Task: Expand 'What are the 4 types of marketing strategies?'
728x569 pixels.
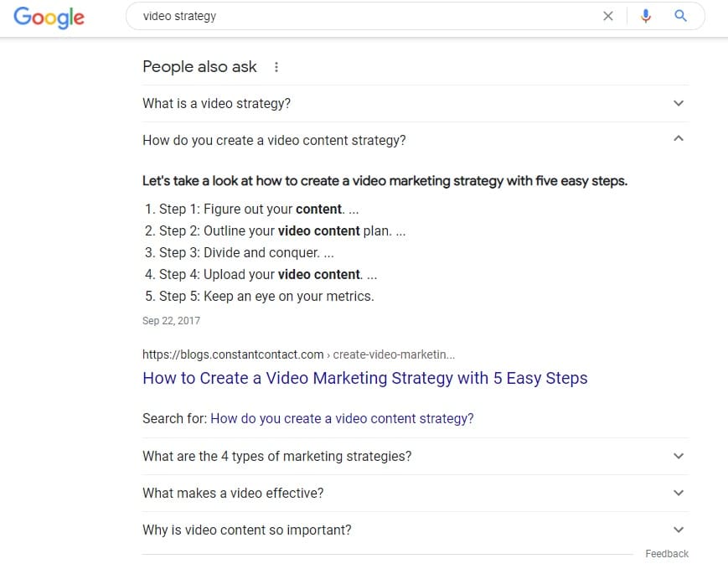Action: pyautogui.click(x=679, y=456)
